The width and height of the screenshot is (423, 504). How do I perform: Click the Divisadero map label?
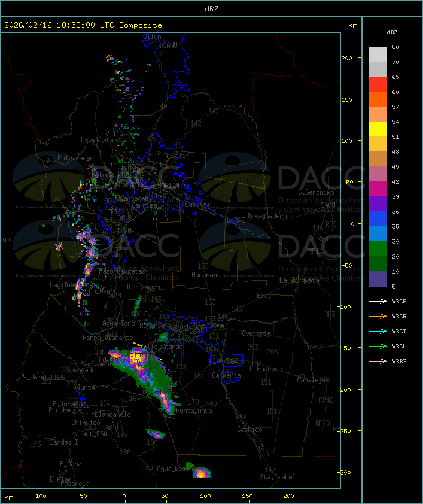tap(144, 286)
